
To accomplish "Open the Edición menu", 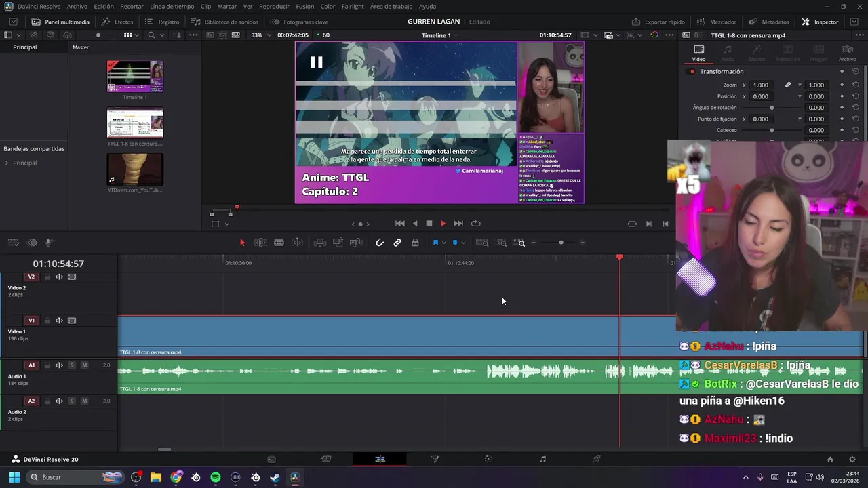I will coord(104,6).
